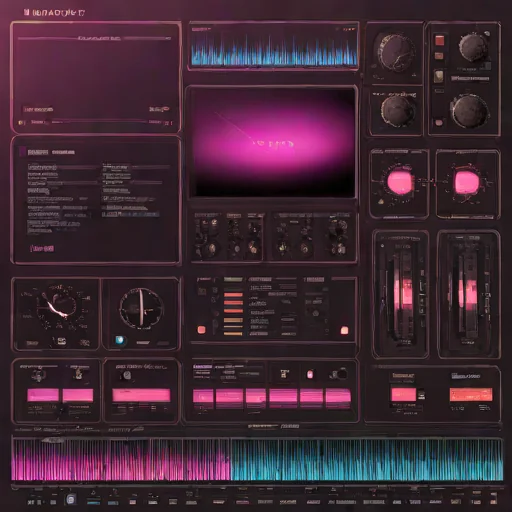Image resolution: width=512 pixels, height=512 pixels.
Task: Open the label at the upper panel's bottom right
Action: [x=159, y=109]
